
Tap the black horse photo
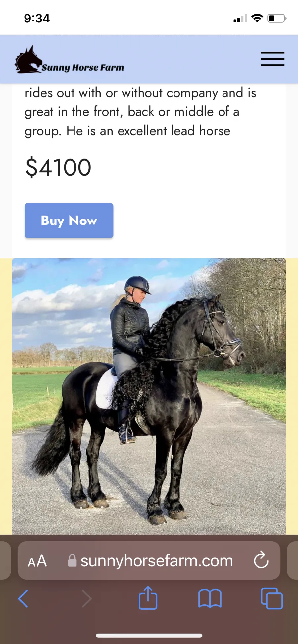click(x=149, y=396)
